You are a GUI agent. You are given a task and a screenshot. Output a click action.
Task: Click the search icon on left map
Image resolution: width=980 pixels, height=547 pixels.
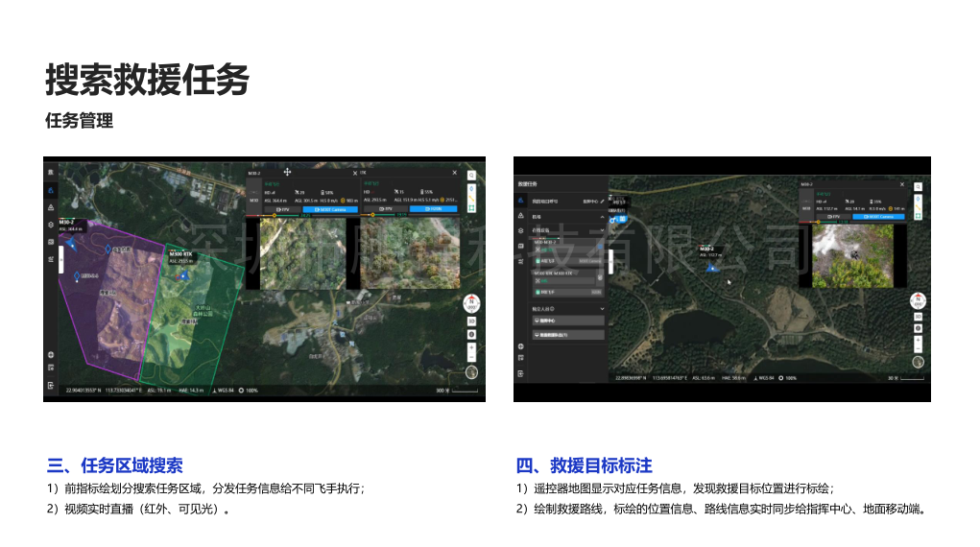[x=471, y=176]
